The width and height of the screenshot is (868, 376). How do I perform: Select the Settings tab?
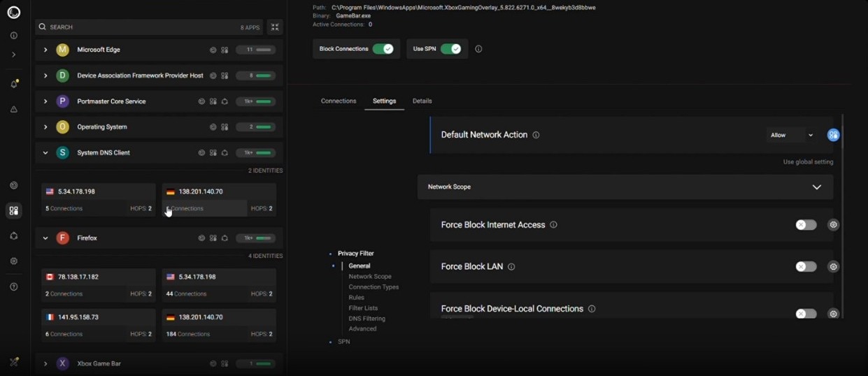click(384, 101)
